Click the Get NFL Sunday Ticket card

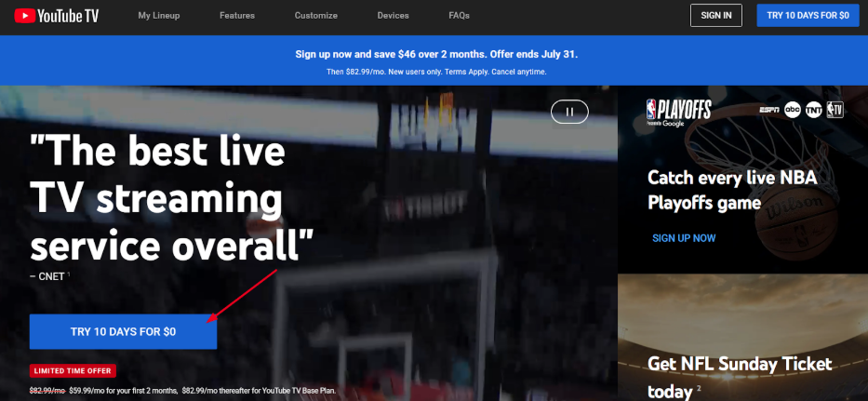(742, 338)
